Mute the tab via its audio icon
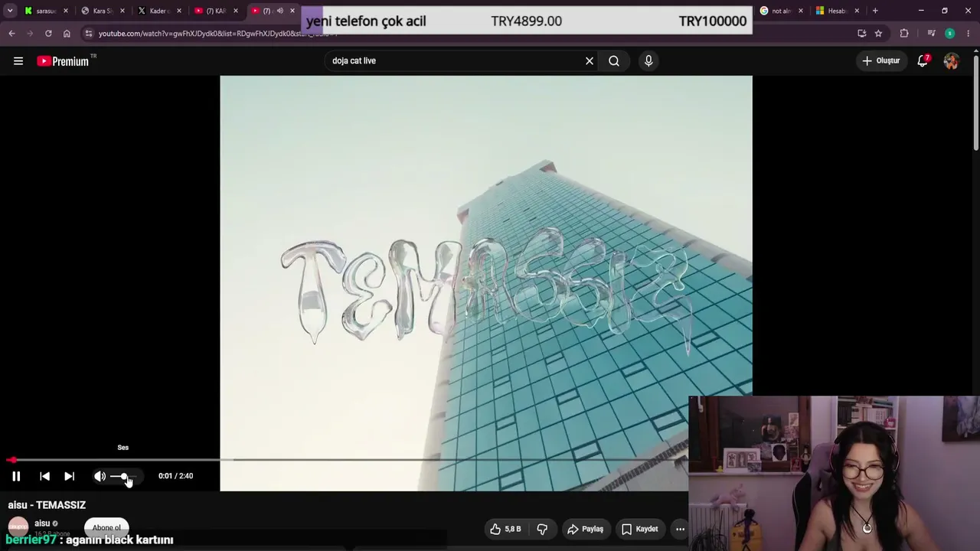 tap(279, 11)
